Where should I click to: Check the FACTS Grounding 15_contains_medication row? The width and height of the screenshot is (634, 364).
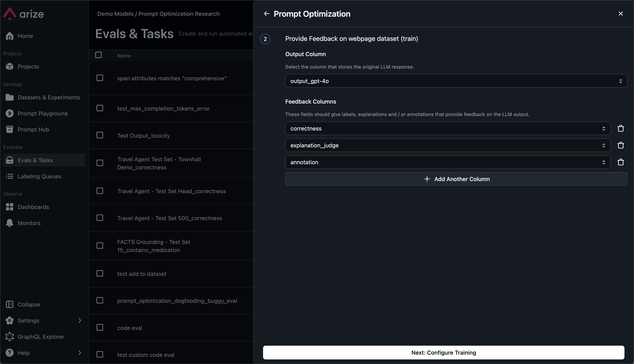[100, 246]
